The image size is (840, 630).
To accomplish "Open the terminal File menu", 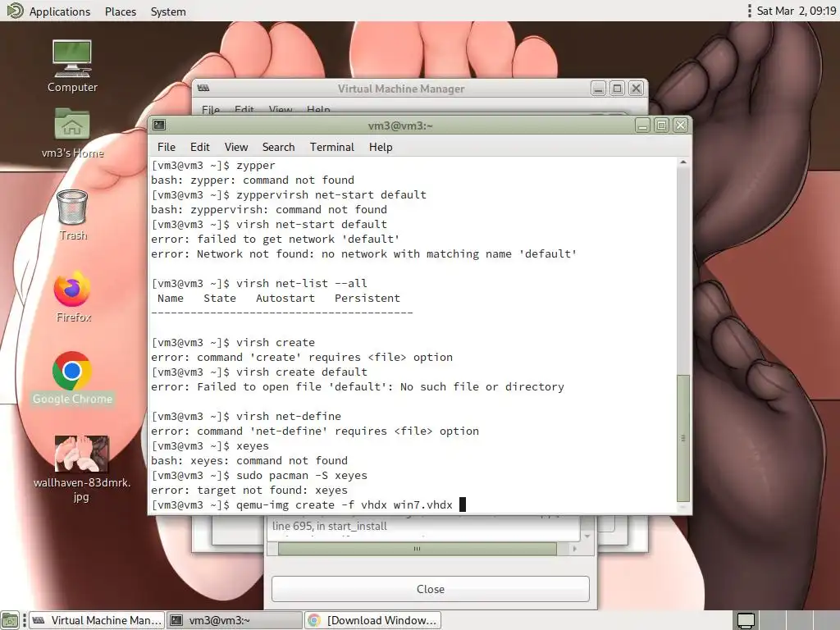I will tap(166, 147).
